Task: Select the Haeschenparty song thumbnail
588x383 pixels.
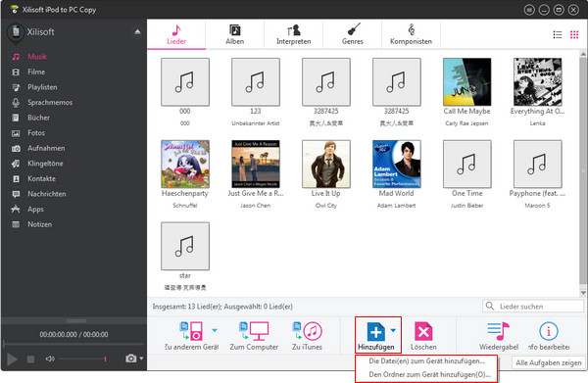Action: (x=185, y=165)
